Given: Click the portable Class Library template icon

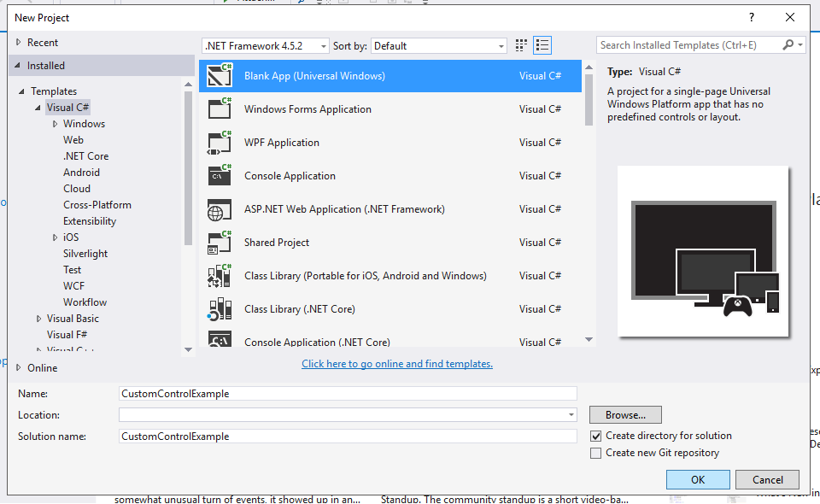Looking at the screenshot, I should pos(220,276).
